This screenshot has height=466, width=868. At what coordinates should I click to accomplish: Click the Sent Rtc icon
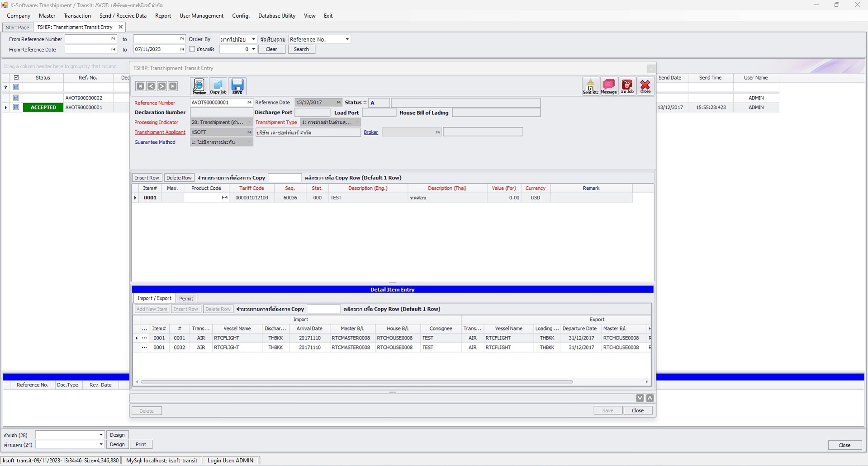(x=590, y=86)
